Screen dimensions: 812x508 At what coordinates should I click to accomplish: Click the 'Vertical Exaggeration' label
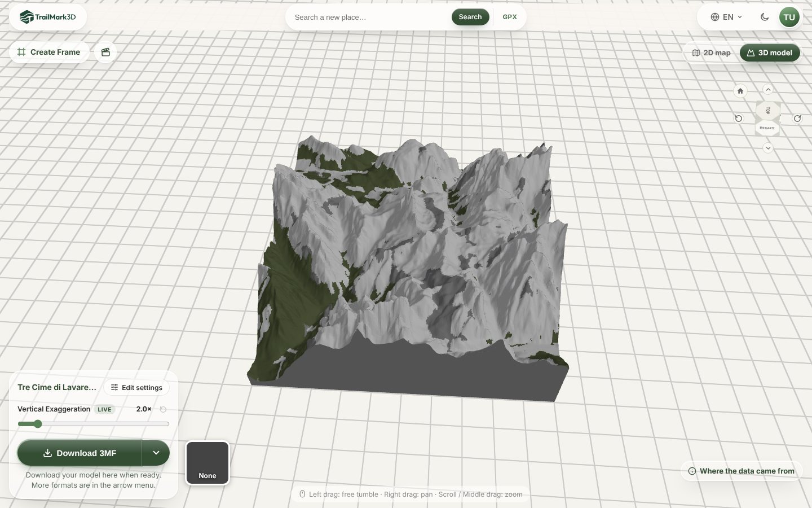tap(54, 409)
